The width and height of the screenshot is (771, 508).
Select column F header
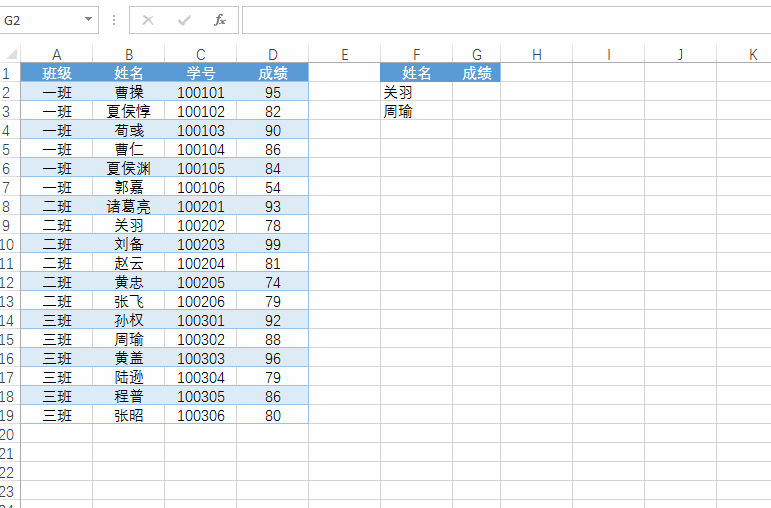[416, 54]
